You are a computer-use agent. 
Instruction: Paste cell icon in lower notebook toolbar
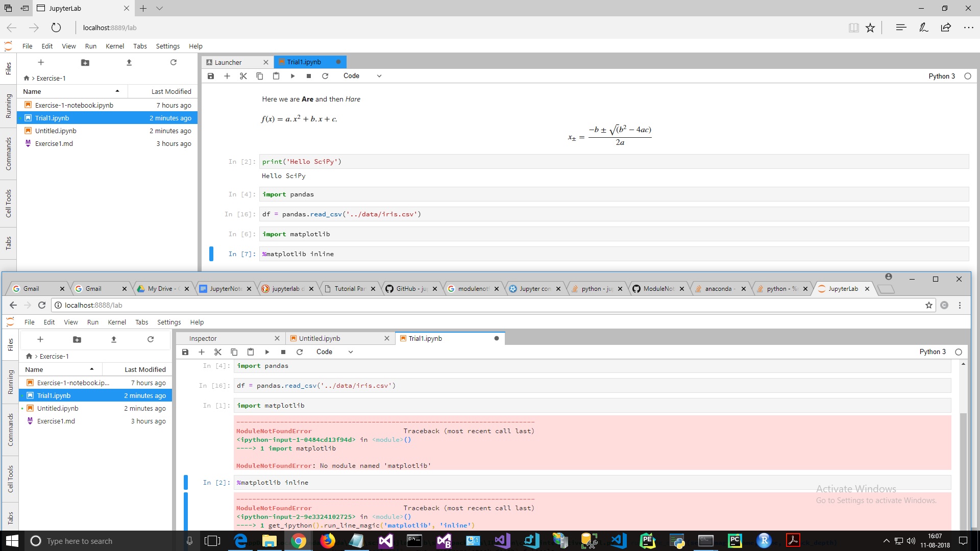point(251,352)
